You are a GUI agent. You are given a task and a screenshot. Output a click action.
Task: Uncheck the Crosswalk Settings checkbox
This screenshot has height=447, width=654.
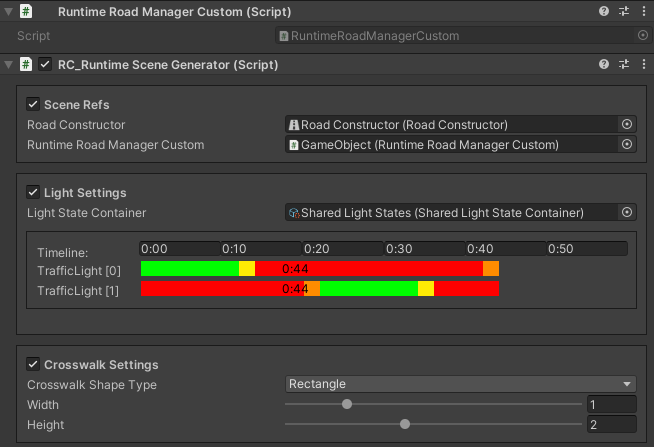[33, 364]
